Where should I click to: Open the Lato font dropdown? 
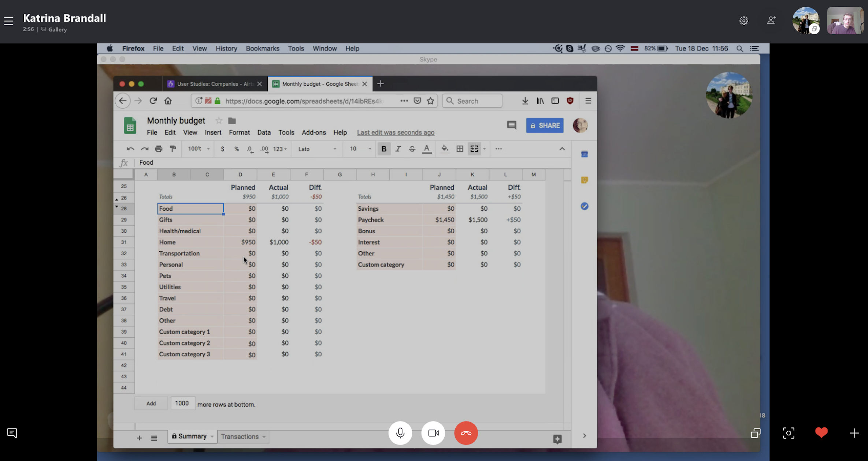(317, 149)
